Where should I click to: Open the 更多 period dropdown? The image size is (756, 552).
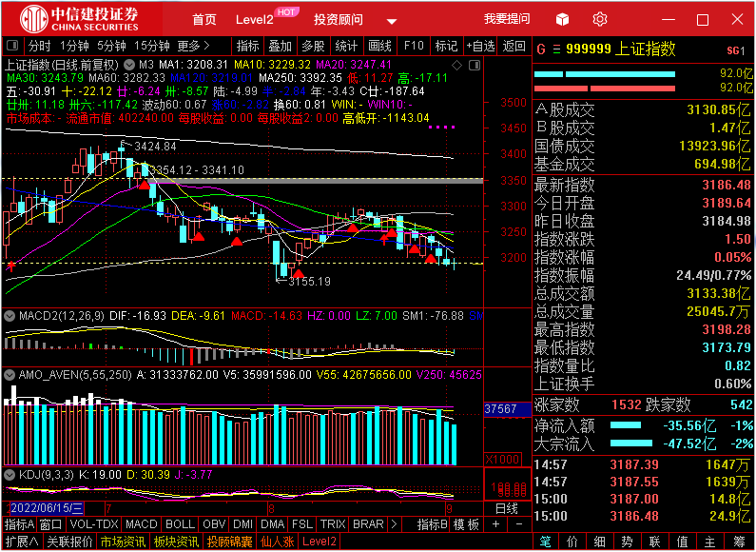193,46
